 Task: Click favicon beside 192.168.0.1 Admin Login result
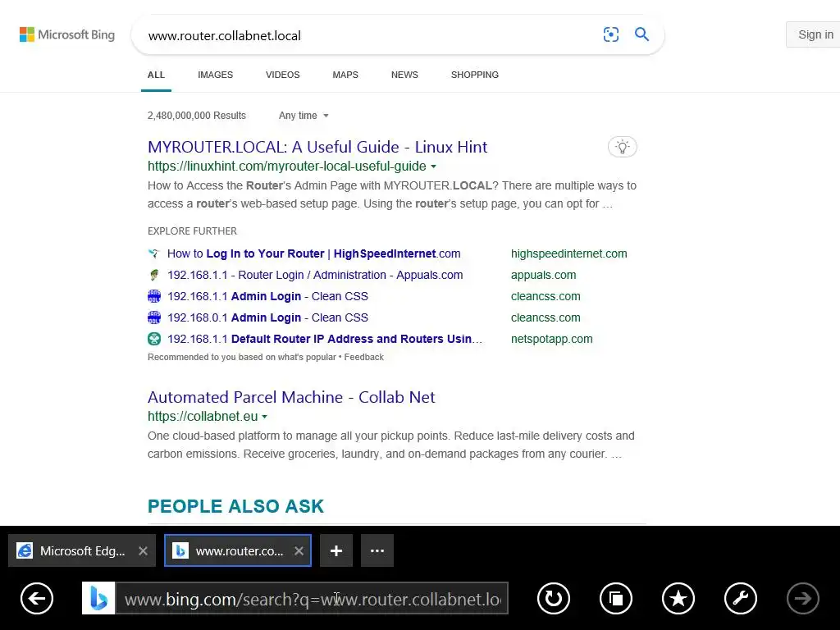pos(154,317)
